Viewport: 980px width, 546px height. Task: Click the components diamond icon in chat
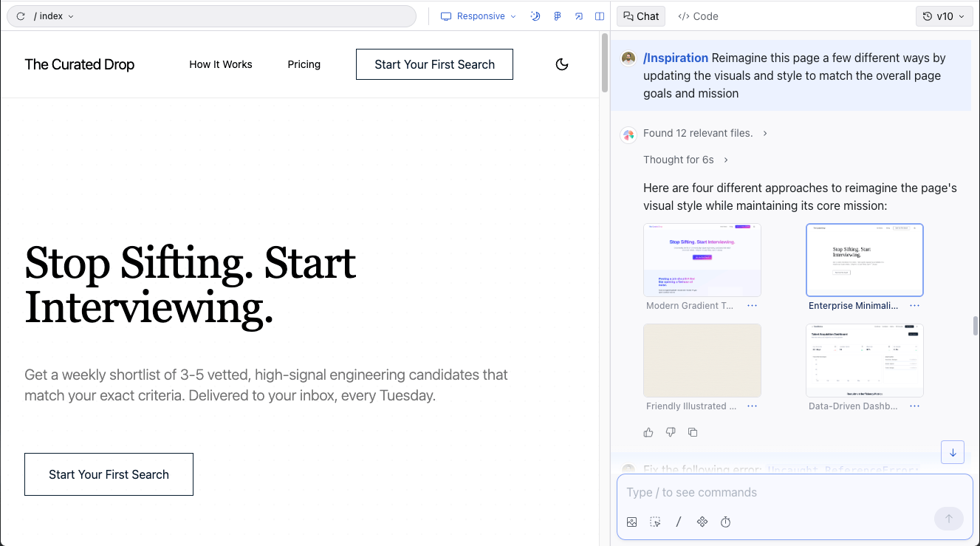(x=702, y=522)
